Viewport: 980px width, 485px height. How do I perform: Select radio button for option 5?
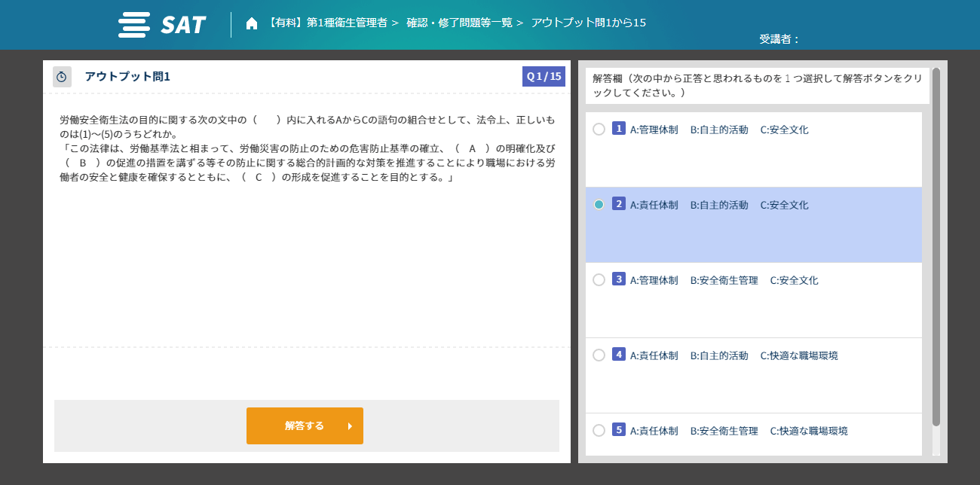click(599, 431)
